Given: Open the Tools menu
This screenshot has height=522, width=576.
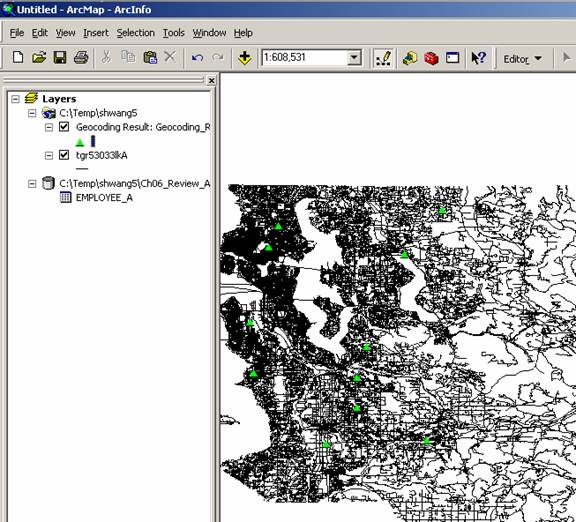Looking at the screenshot, I should 173,33.
